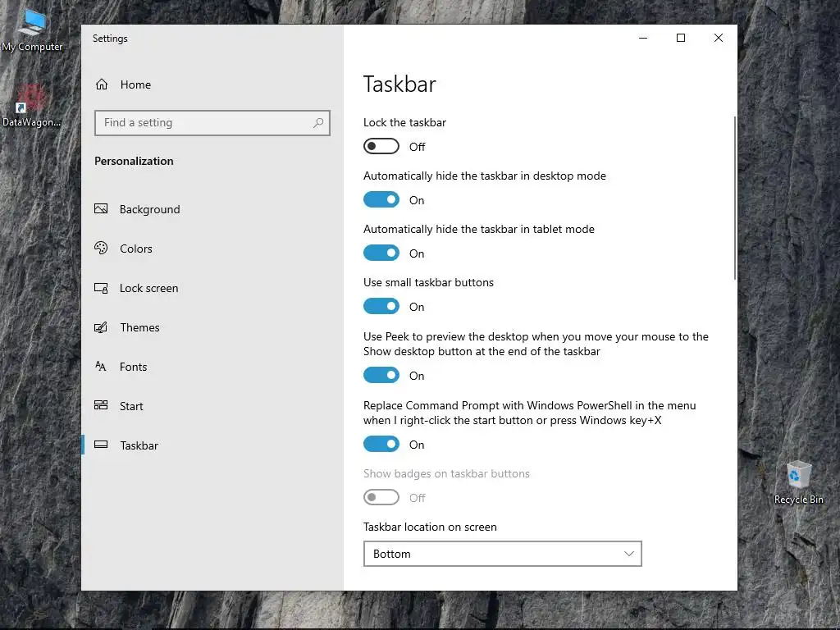840x630 pixels.
Task: Click Taskbar location on screen label
Action: 430,527
